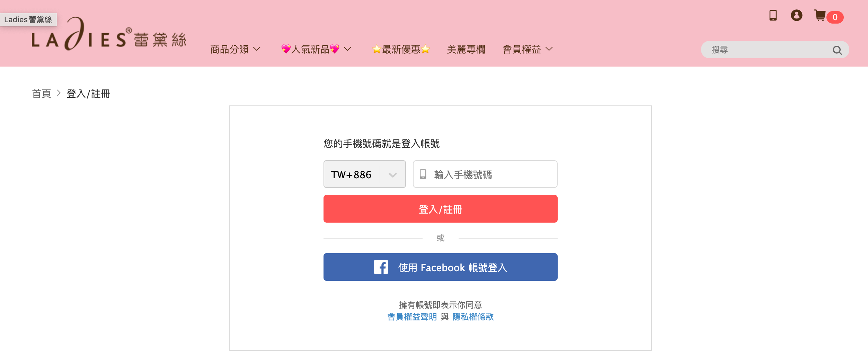This screenshot has width=868, height=362.
Task: Click the Facebook logo icon
Action: pyautogui.click(x=381, y=267)
